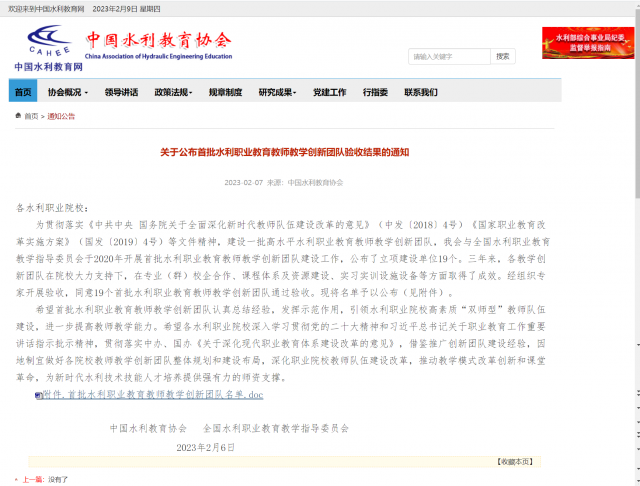
Task: Click the 首页 breadcrumb link
Action: [31, 116]
